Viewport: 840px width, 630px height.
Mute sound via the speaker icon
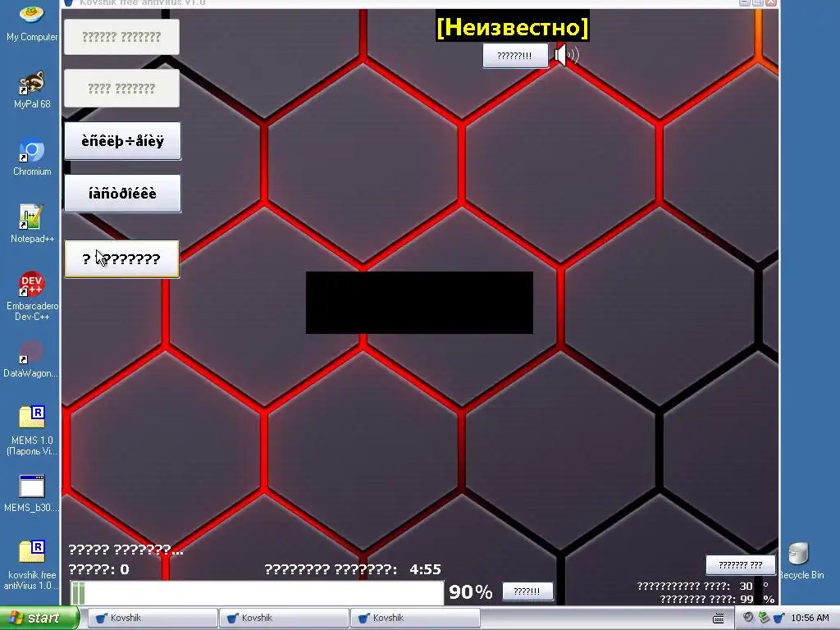click(x=566, y=55)
